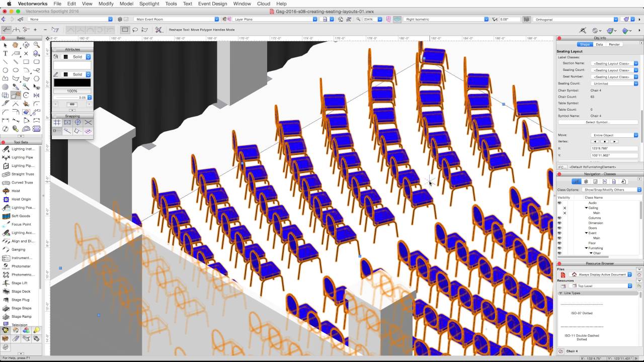Toggle Snap to Grid in Snapping palette
This screenshot has width=644, height=362.
pos(57,122)
